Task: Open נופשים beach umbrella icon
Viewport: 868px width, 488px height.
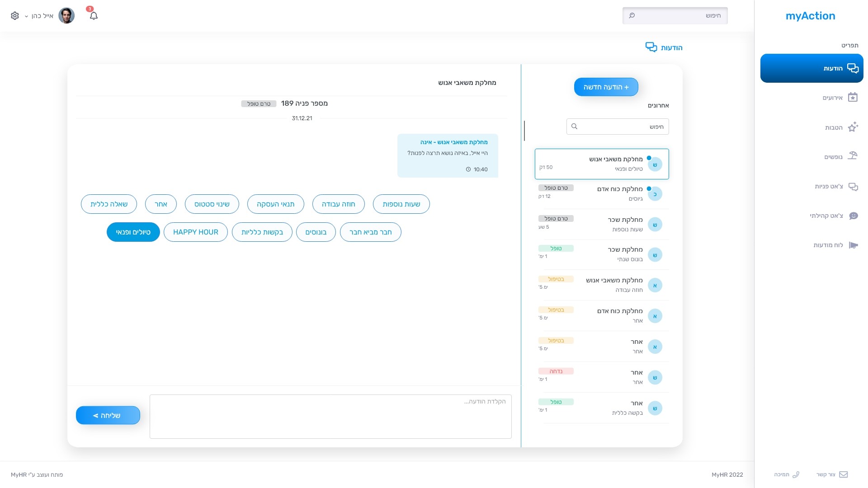Action: click(x=853, y=156)
